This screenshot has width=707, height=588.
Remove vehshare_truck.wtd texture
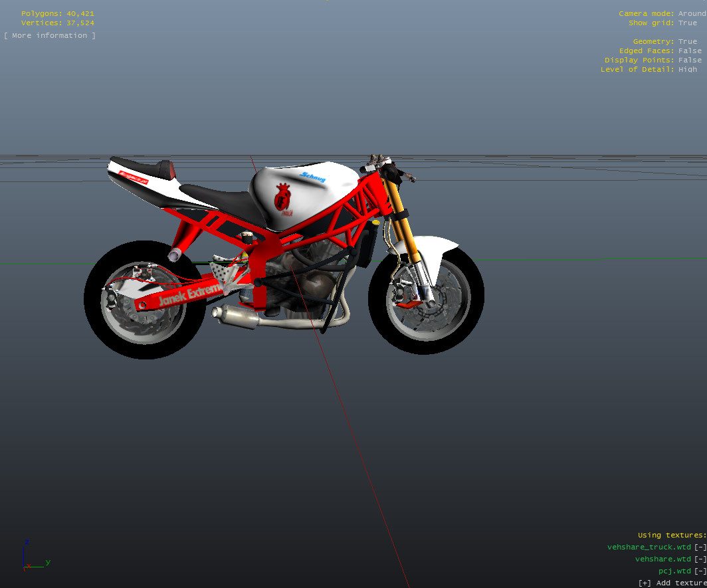click(x=700, y=547)
